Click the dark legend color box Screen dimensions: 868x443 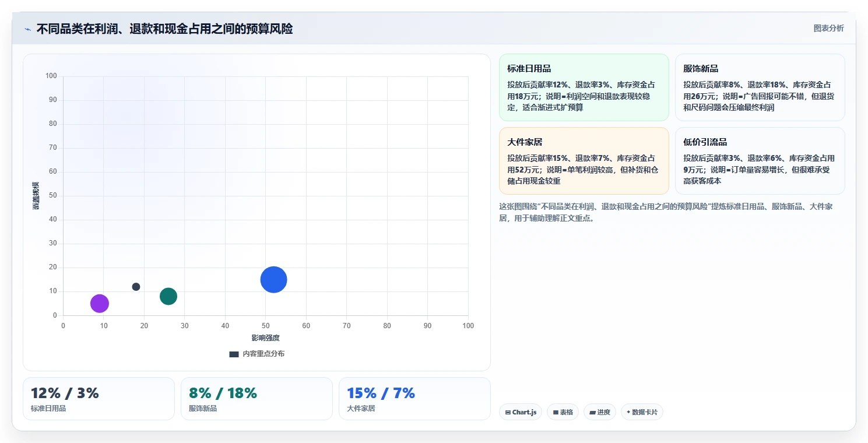pyautogui.click(x=234, y=354)
